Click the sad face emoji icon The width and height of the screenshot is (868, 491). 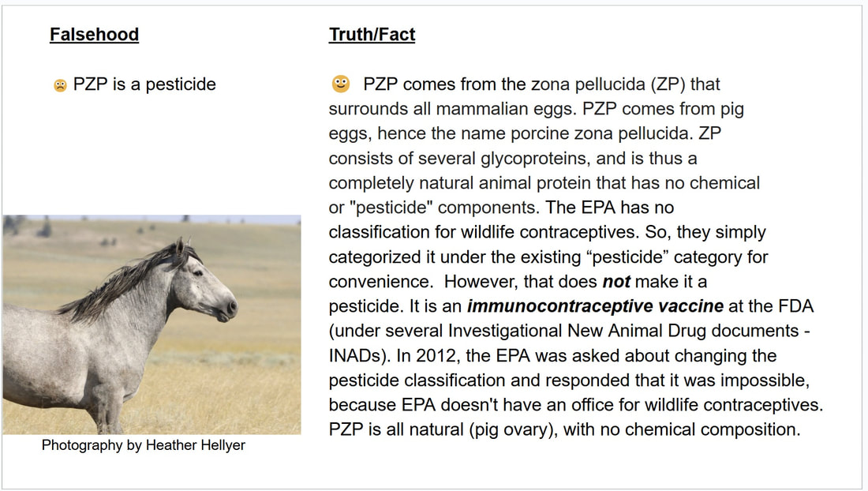click(x=60, y=85)
